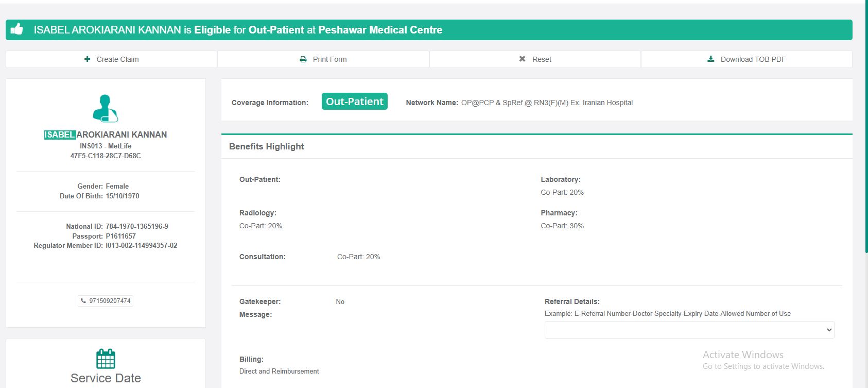Click the Regulator Member ID value
868x388 pixels.
pyautogui.click(x=142, y=246)
